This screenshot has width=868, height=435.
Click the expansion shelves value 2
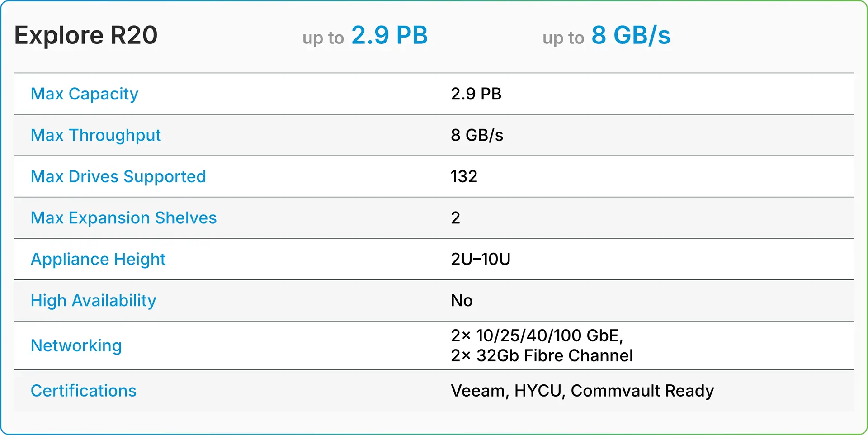[456, 218]
